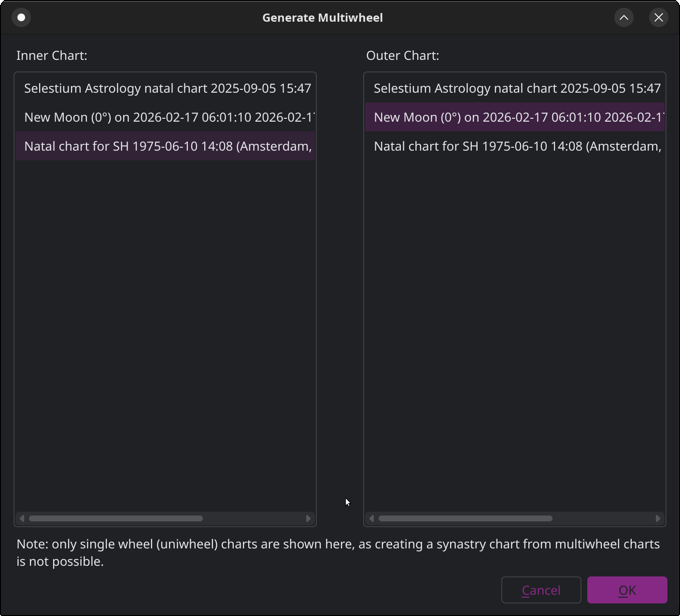
Task: Click Inner Chart scrollbar track right of thumb
Action: pos(254,518)
